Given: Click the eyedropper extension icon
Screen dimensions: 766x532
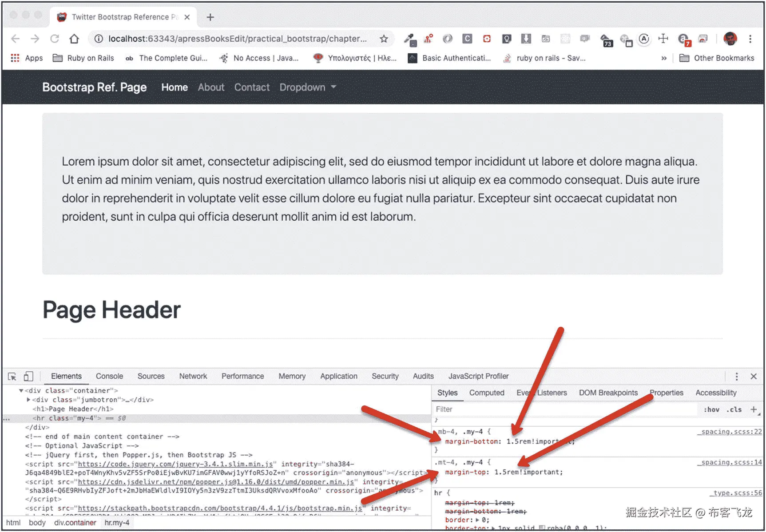Looking at the screenshot, I should click(x=410, y=40).
